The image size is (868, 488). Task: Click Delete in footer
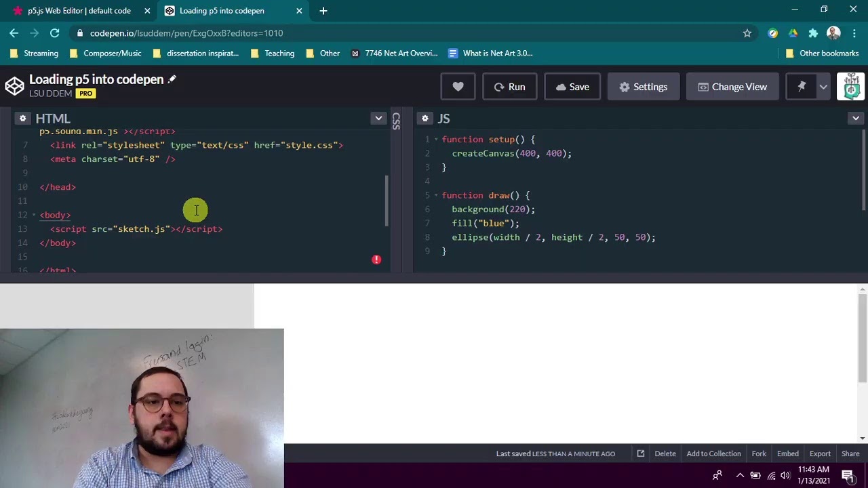(x=665, y=453)
